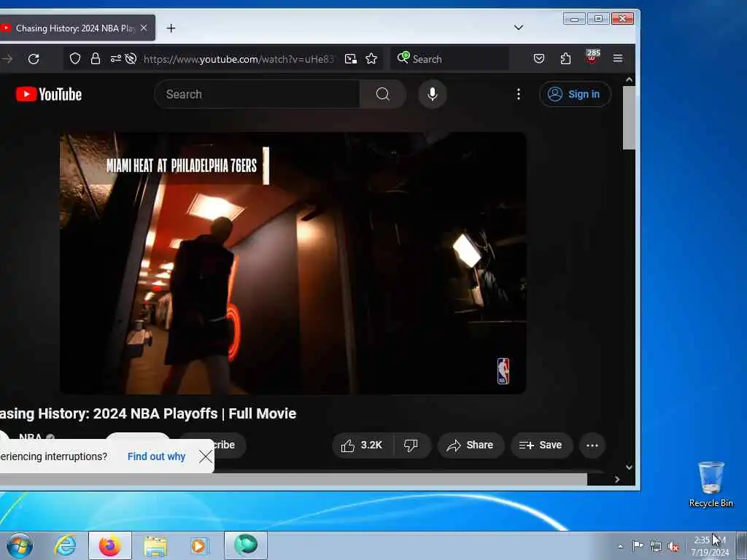This screenshot has width=747, height=560.
Task: Click the YouTube home logo
Action: point(49,94)
